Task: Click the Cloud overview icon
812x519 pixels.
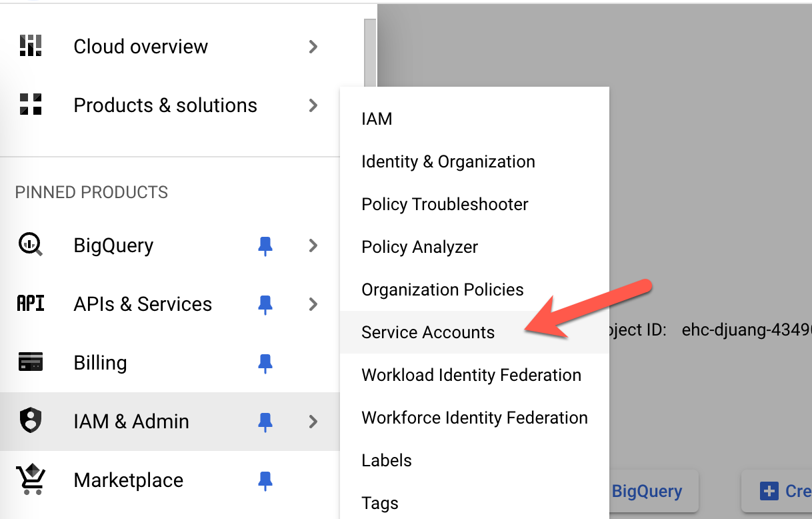Action: (31, 45)
